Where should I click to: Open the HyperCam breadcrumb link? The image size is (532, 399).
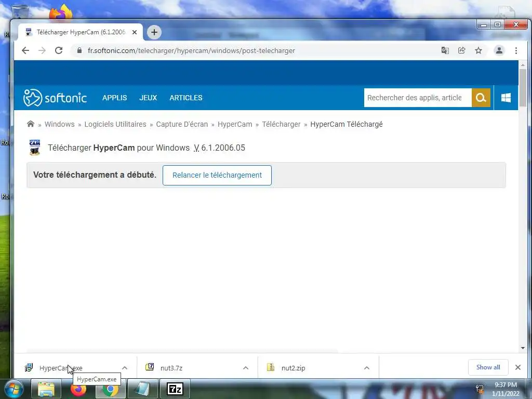(x=235, y=124)
